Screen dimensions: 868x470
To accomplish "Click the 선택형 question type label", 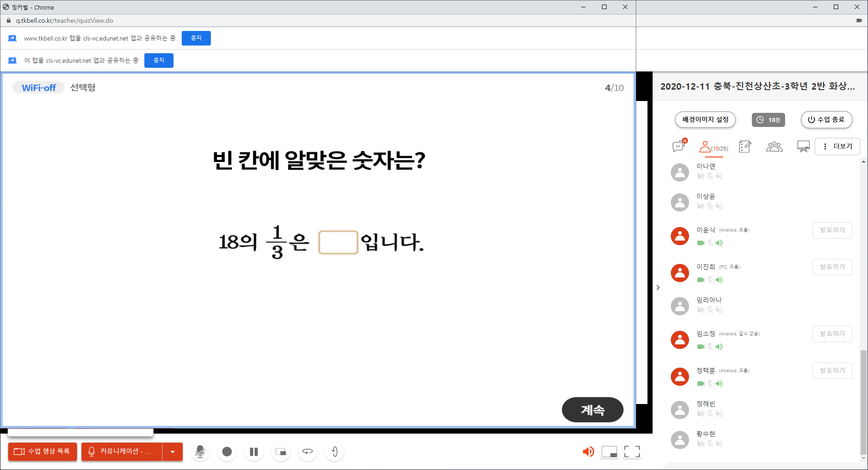I will pyautogui.click(x=83, y=87).
